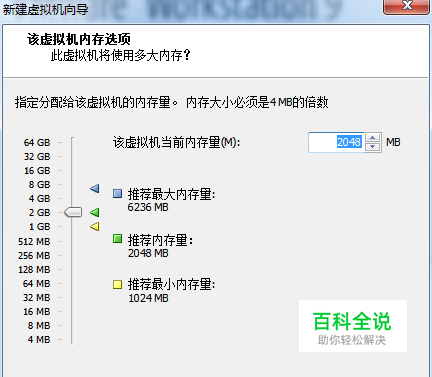
Task: Click the 推荐内存量 label
Action: click(x=160, y=240)
